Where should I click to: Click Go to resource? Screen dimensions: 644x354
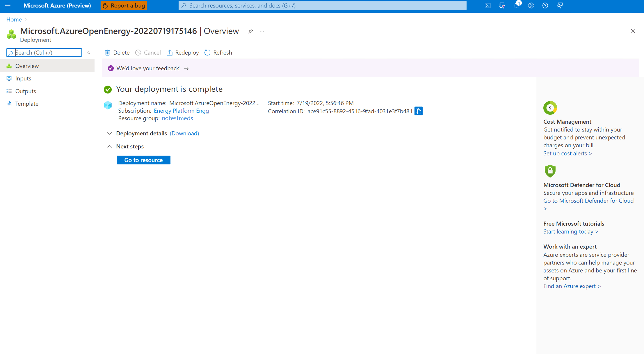[x=143, y=160]
